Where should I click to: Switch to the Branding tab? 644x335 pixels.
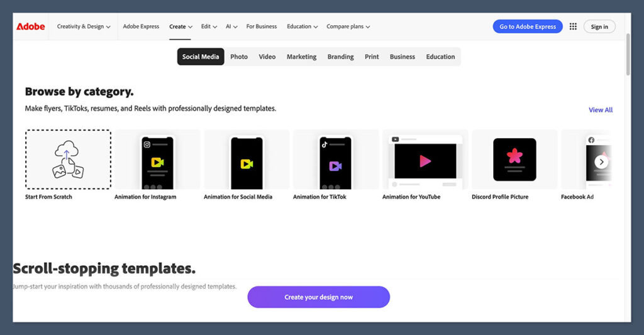pos(340,57)
